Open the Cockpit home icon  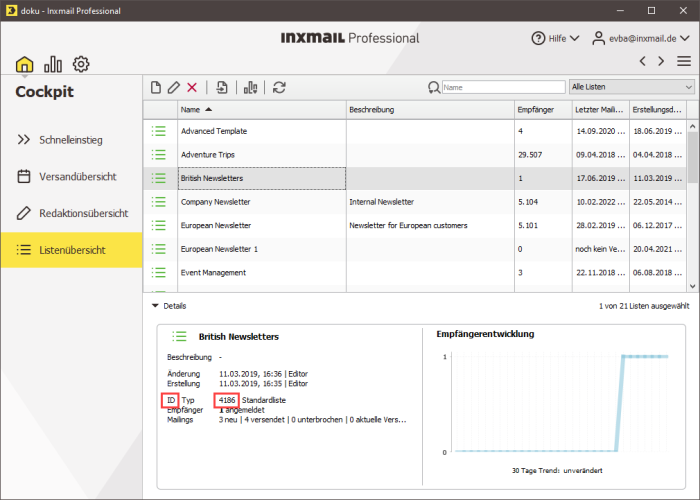tap(25, 64)
